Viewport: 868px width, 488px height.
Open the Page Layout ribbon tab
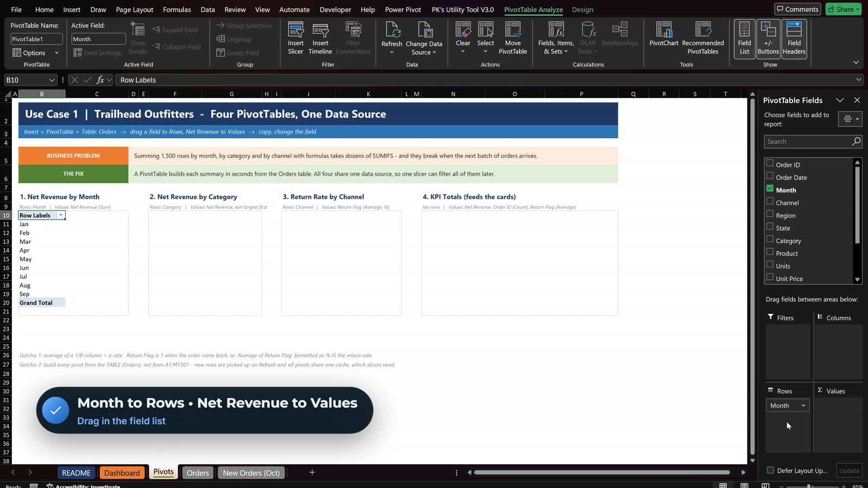(x=135, y=9)
